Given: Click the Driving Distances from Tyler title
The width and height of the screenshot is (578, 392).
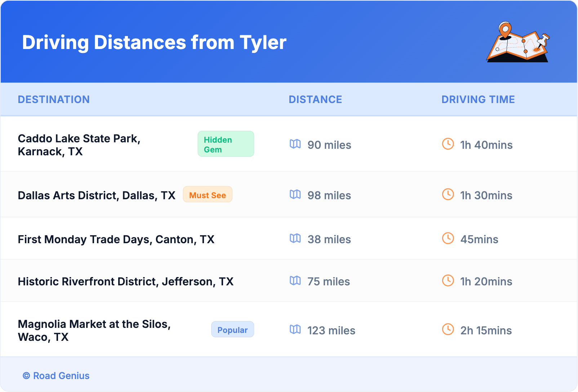Looking at the screenshot, I should [x=154, y=43].
